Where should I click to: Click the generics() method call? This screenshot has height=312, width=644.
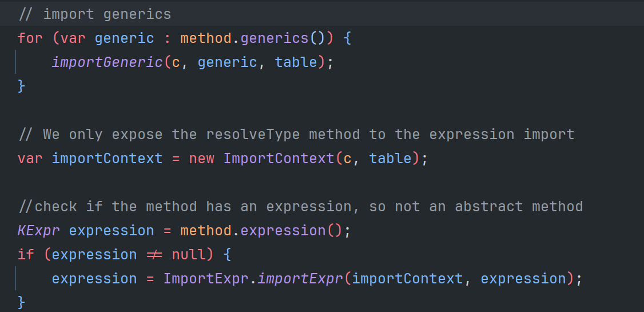(x=275, y=38)
